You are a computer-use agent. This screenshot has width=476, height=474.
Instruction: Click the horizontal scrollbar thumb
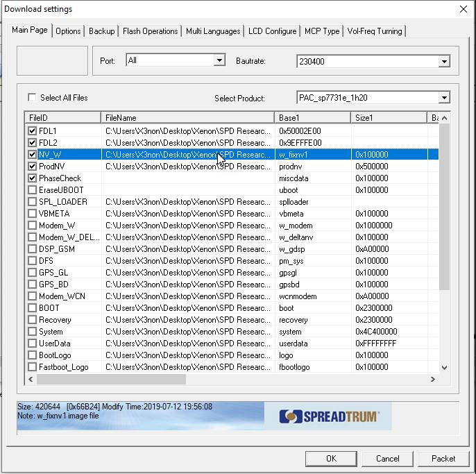[x=111, y=380]
